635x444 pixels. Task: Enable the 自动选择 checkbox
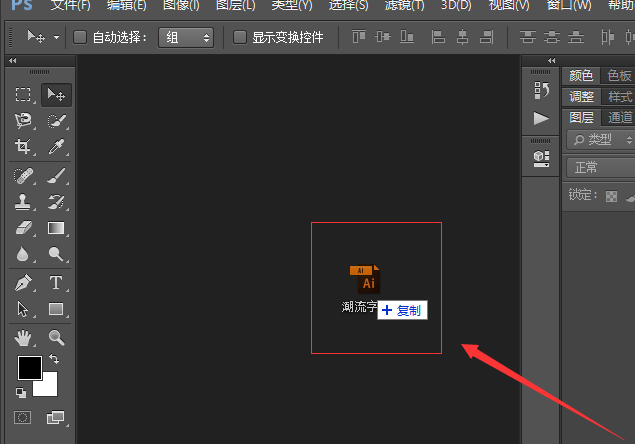[81, 38]
